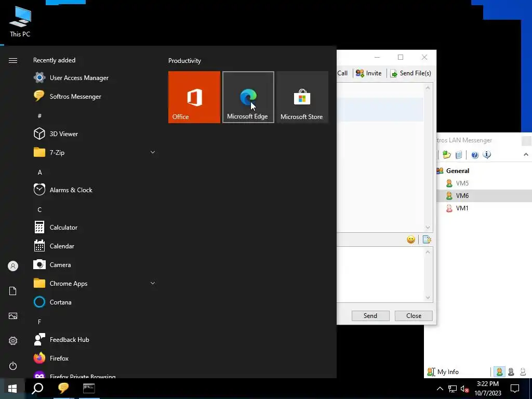The image size is (532, 399).
Task: Select contact VM6
Action: [x=462, y=196]
